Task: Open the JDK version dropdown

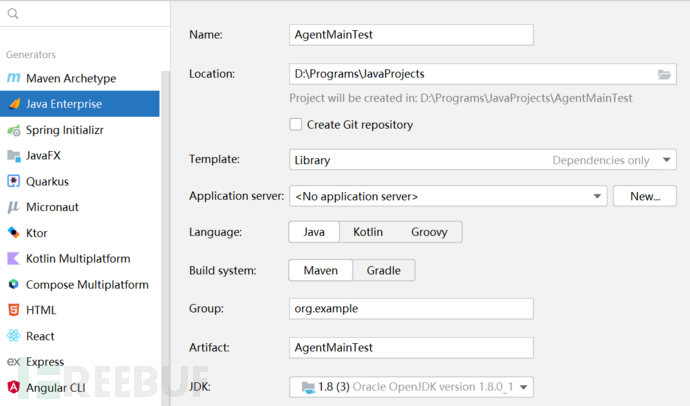Action: pos(411,387)
